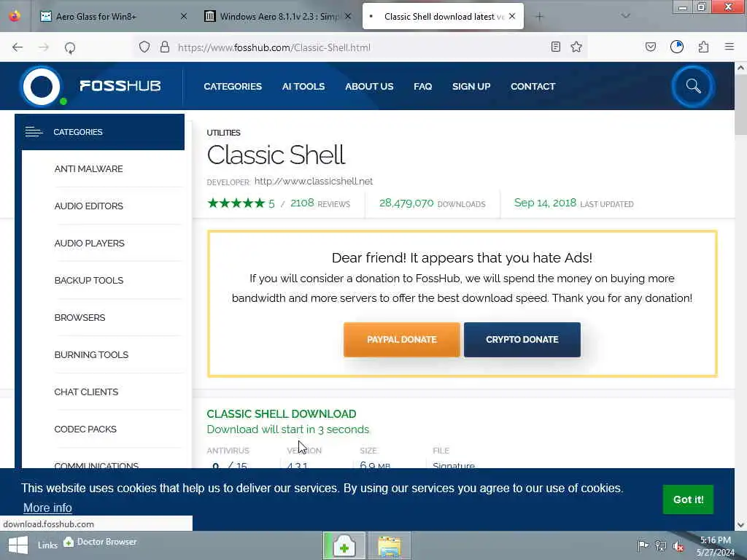Open the Firefox account/profile icon
The image size is (747, 560).
click(676, 47)
